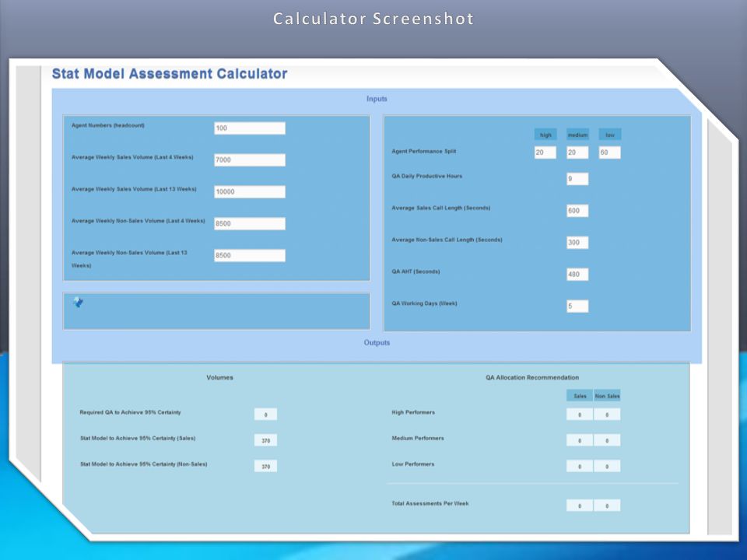The width and height of the screenshot is (747, 560).
Task: Select the QA Daily Productive Hours field
Action: (x=577, y=179)
